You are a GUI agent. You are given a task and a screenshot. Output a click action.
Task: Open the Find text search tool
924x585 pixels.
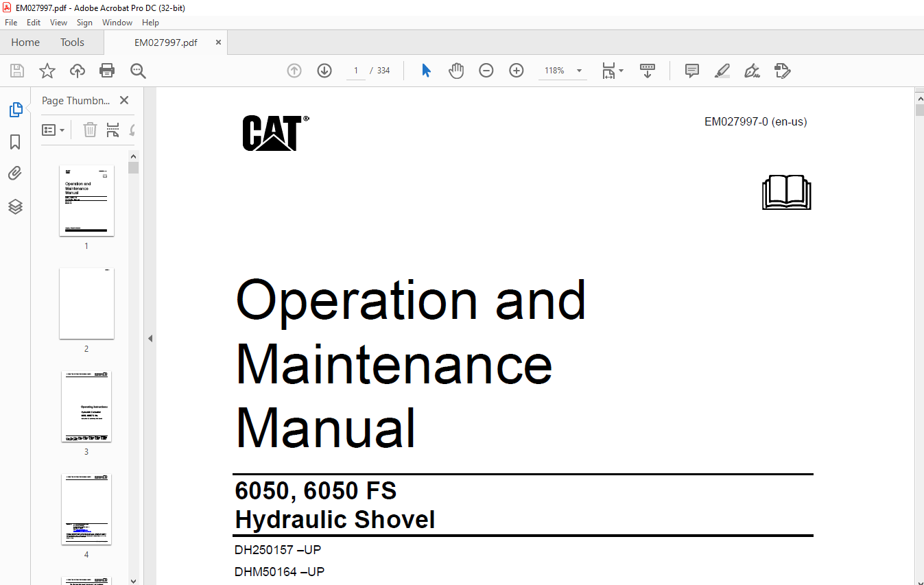(x=138, y=71)
